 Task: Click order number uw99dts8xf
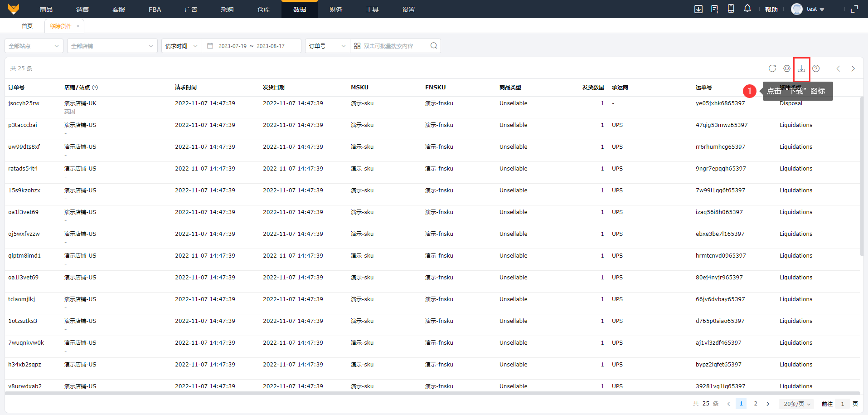pyautogui.click(x=24, y=147)
